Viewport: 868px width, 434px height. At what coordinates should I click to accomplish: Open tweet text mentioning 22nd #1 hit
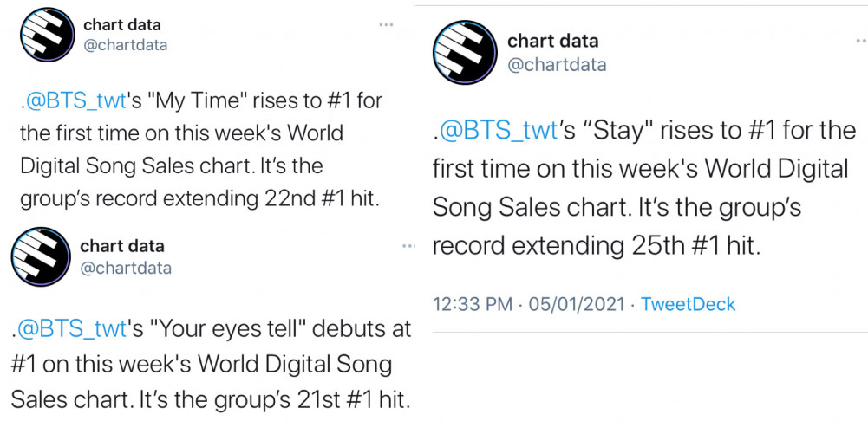201,150
